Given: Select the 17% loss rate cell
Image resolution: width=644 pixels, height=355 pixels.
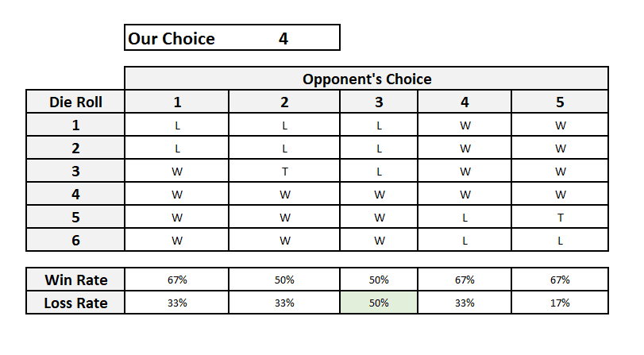Looking at the screenshot, I should click(x=560, y=303).
